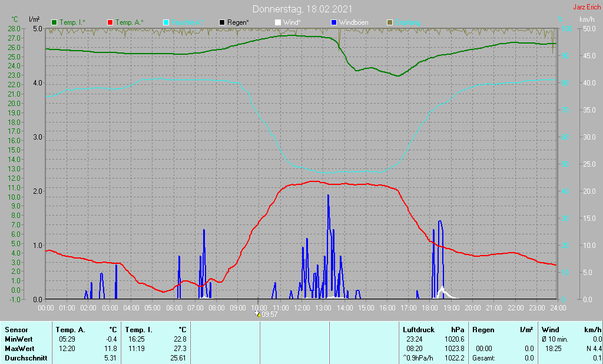The height and width of the screenshot is (364, 603).
Task: Click the '^0.9hPa/h' pressure trend text
Action: [418, 358]
